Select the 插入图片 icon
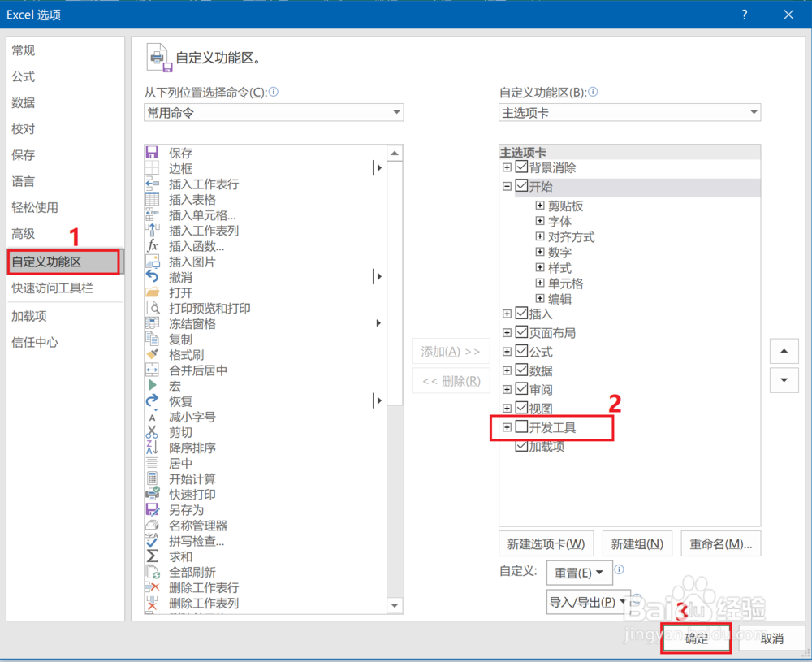 tap(152, 261)
